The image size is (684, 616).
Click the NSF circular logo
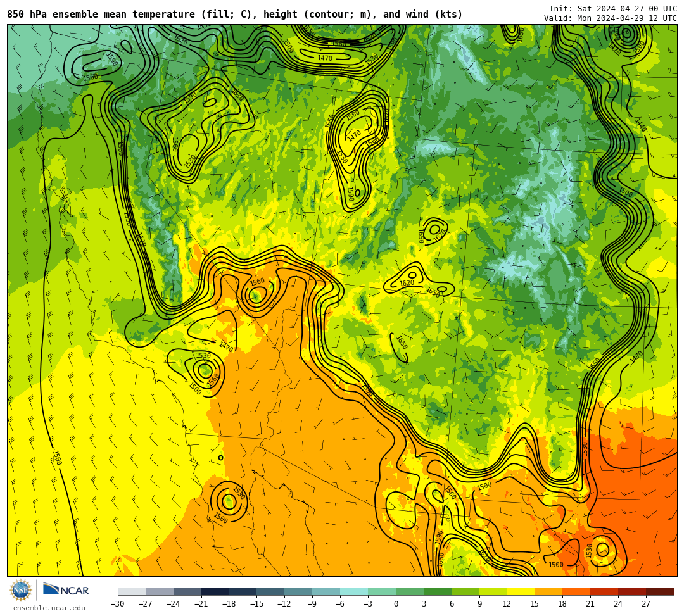(21, 591)
